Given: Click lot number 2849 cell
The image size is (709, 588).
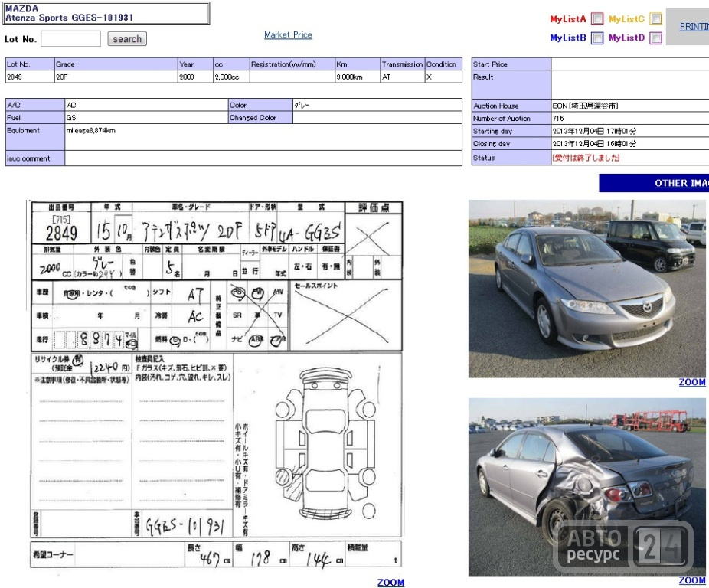Looking at the screenshot, I should pyautogui.click(x=30, y=77).
